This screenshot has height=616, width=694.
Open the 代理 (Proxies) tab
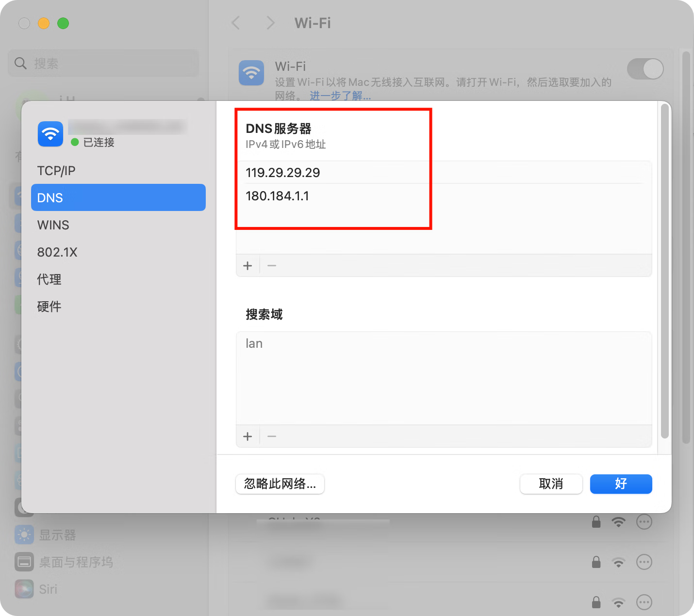tap(50, 279)
